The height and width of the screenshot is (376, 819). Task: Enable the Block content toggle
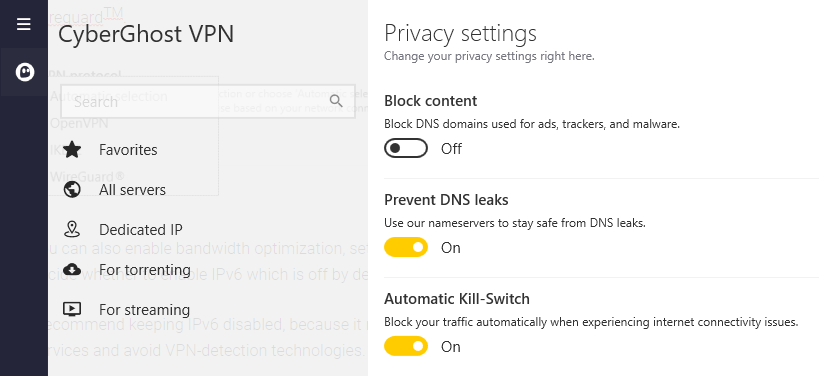406,148
